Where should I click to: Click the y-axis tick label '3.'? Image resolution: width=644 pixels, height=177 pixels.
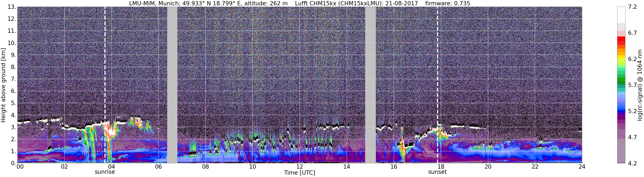(x=13, y=127)
